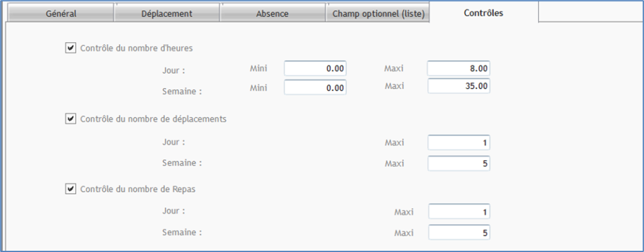Screen dimensions: 644x252
Task: Click the Contrôles tab
Action: tap(483, 13)
